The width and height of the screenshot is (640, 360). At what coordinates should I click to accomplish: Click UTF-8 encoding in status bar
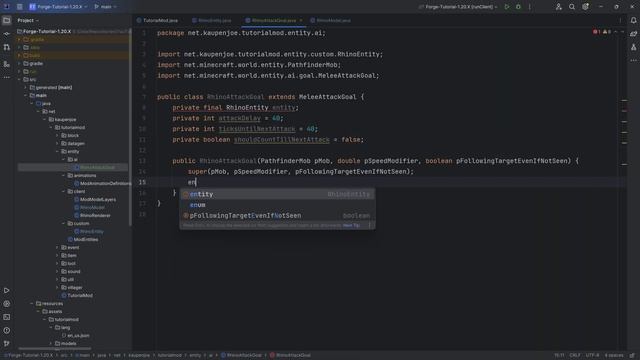(593, 355)
